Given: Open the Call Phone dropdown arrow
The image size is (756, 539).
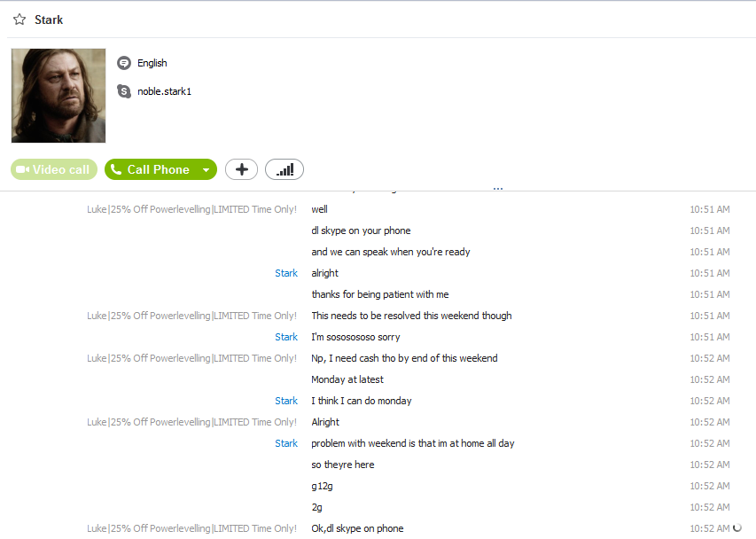Looking at the screenshot, I should coord(207,169).
